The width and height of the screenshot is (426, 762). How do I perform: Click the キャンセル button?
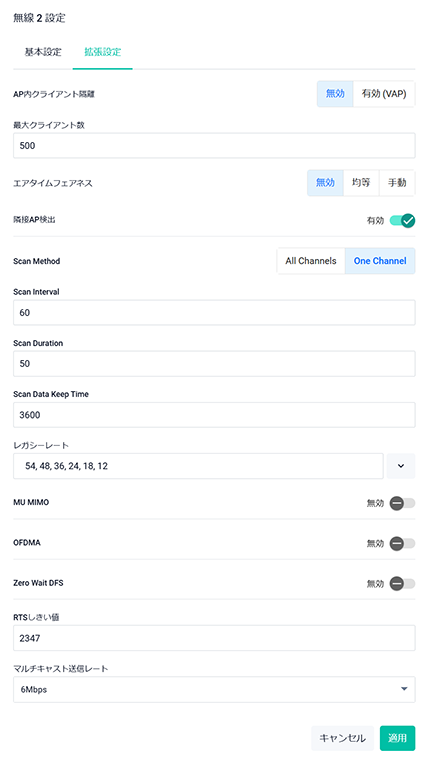click(342, 738)
